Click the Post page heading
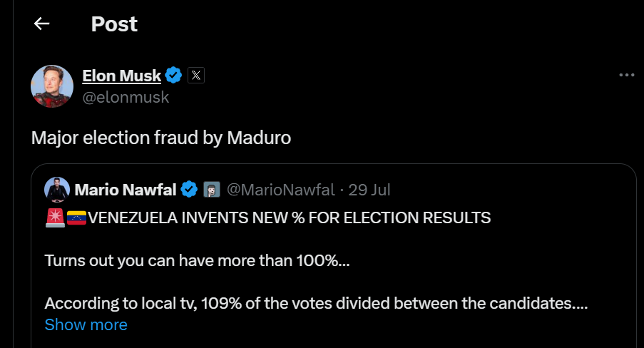 pos(114,24)
